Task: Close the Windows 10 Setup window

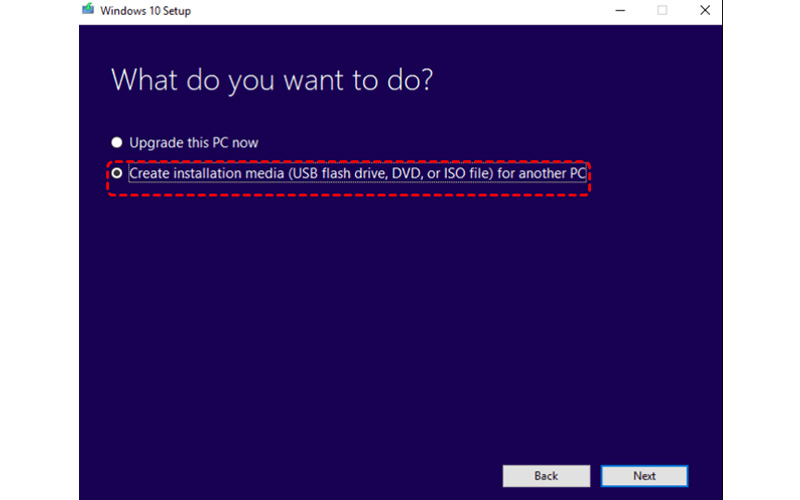Action: click(705, 10)
